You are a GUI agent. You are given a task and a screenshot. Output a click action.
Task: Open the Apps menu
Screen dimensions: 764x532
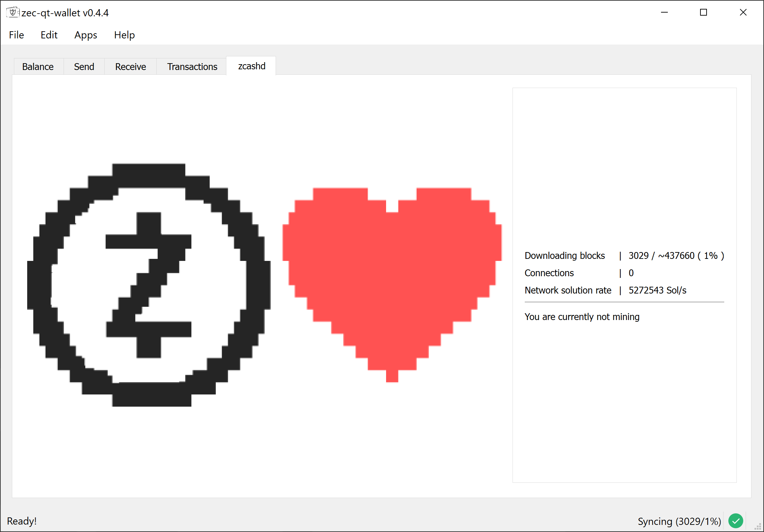click(86, 35)
